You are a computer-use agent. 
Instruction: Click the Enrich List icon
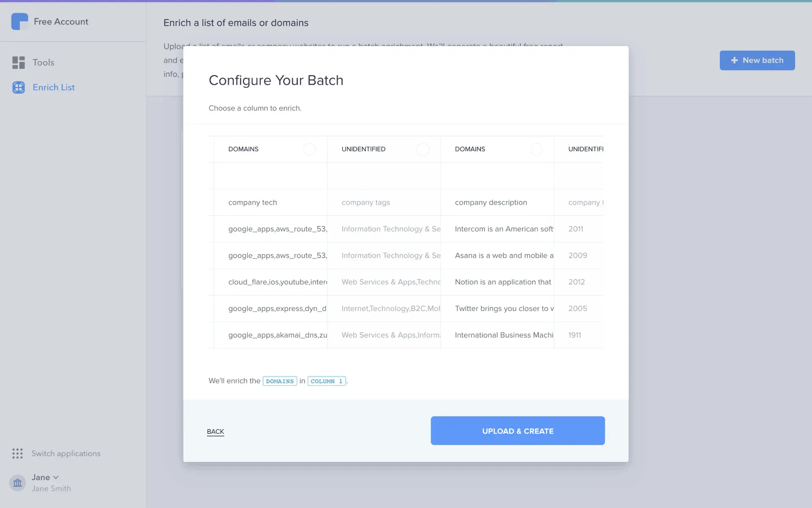[19, 87]
